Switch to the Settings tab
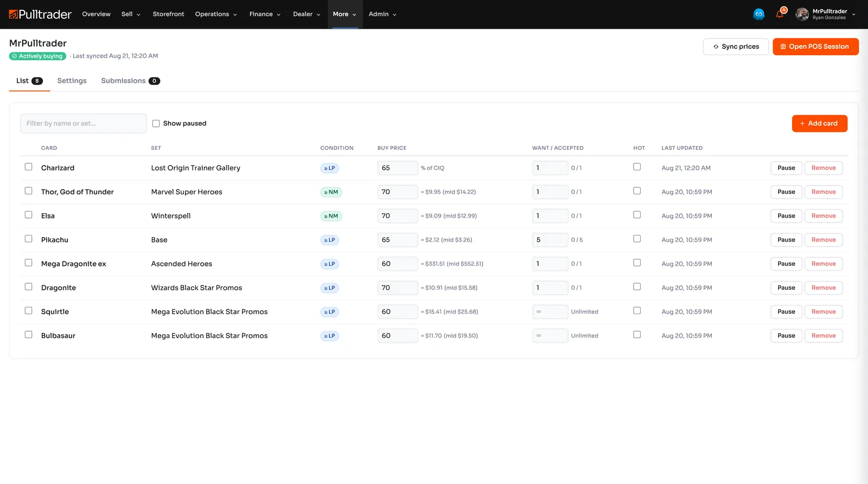 coord(72,81)
